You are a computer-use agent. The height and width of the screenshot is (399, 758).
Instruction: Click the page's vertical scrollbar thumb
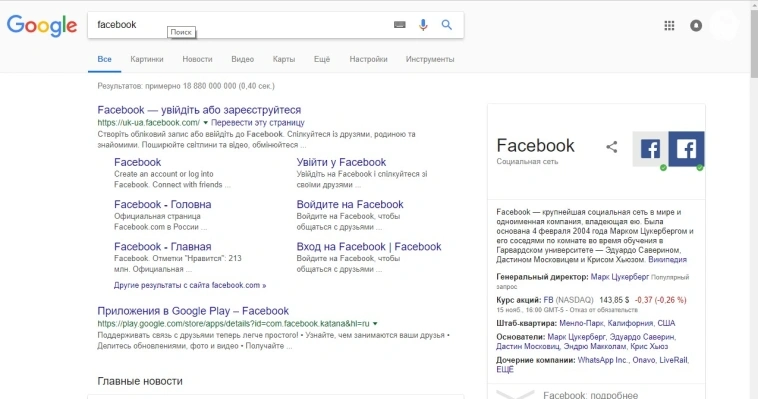click(754, 44)
